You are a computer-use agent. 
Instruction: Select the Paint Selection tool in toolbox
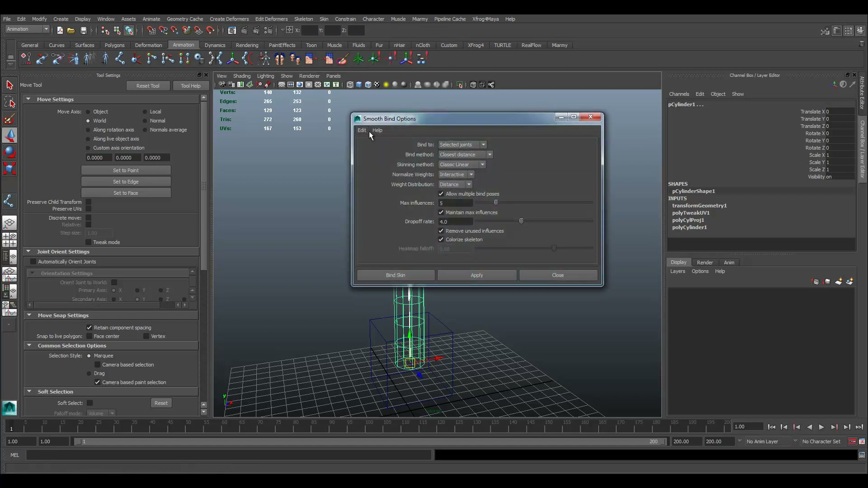[x=9, y=119]
